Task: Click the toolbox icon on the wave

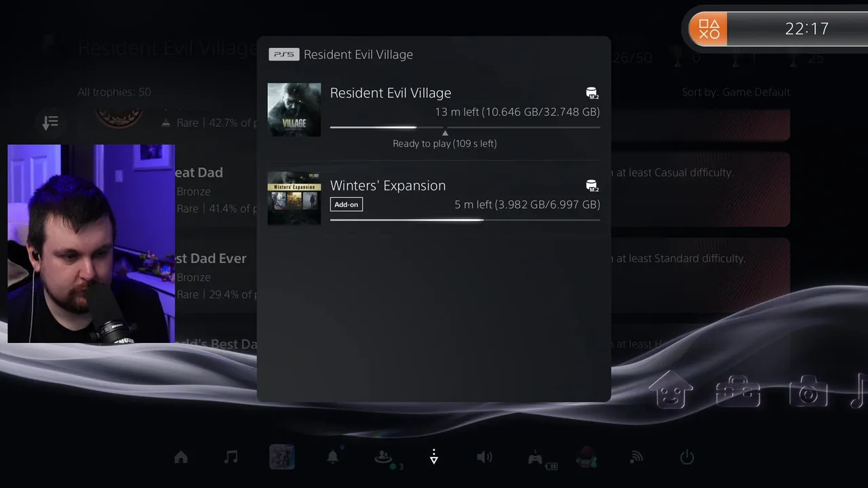Action: pyautogui.click(x=738, y=390)
